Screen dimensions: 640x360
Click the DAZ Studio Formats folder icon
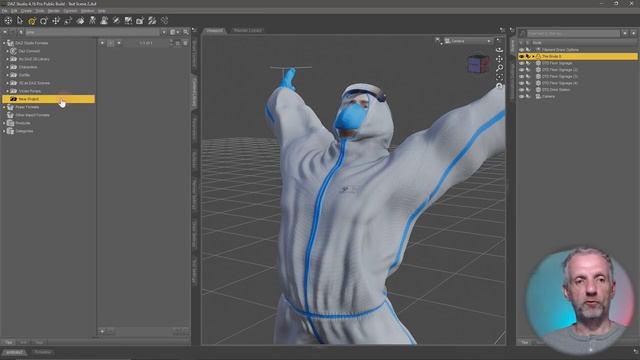11,43
